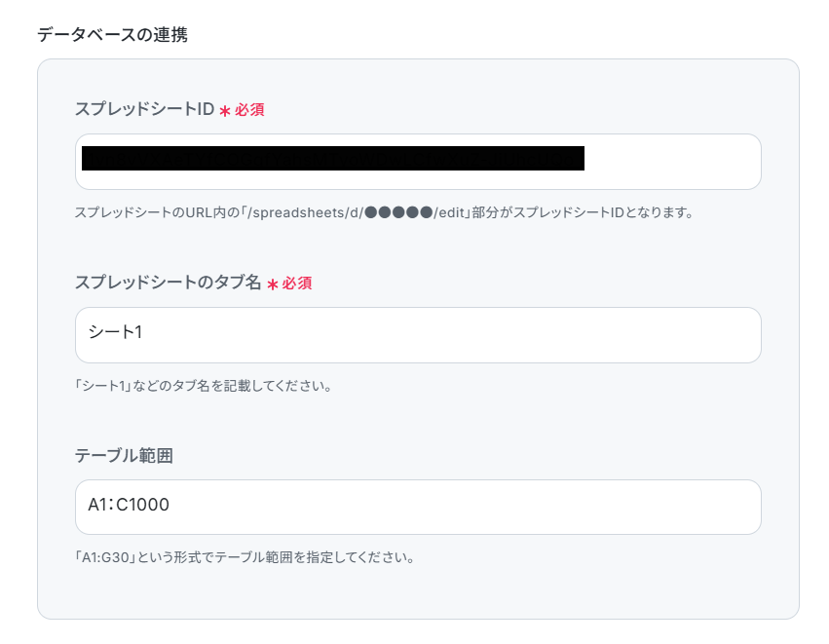Screen dimensions: 829x644
Task: Click the スプレッドシートID input field
Action: 418,162
